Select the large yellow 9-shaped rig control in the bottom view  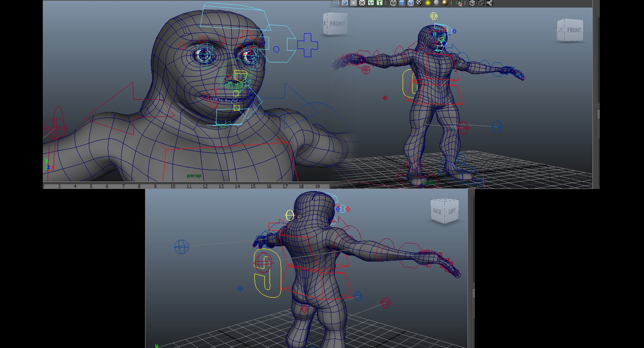click(267, 273)
